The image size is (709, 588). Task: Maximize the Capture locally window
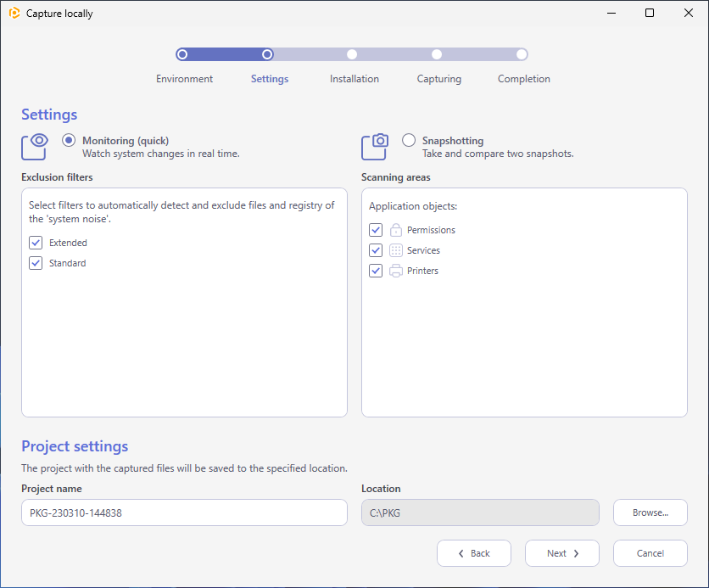pyautogui.click(x=650, y=13)
